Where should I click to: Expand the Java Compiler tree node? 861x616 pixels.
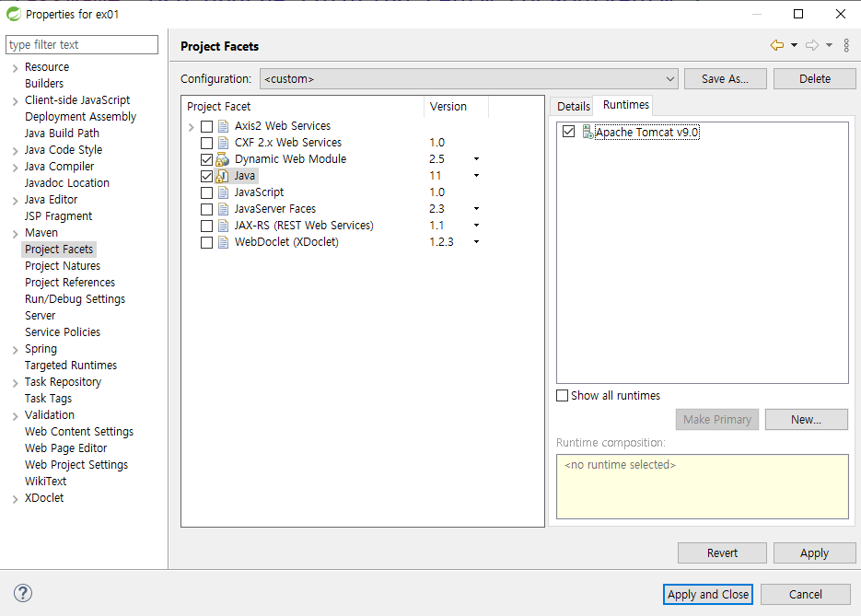(x=16, y=168)
